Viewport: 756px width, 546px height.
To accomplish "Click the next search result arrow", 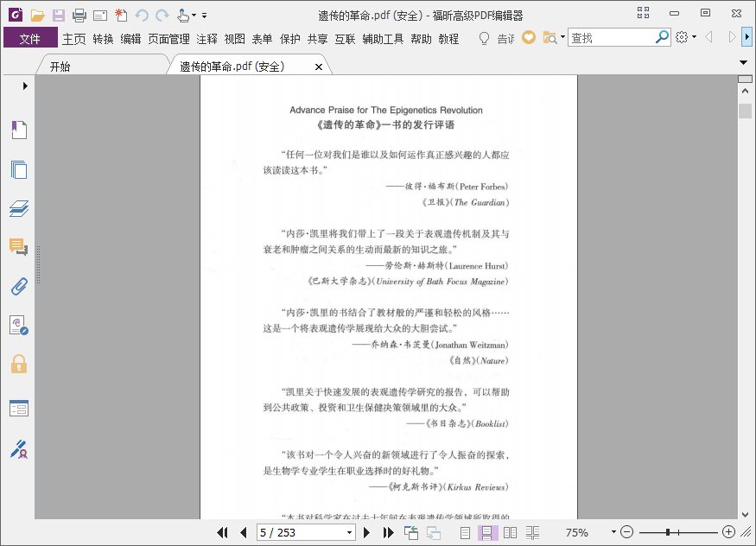I will (732, 36).
